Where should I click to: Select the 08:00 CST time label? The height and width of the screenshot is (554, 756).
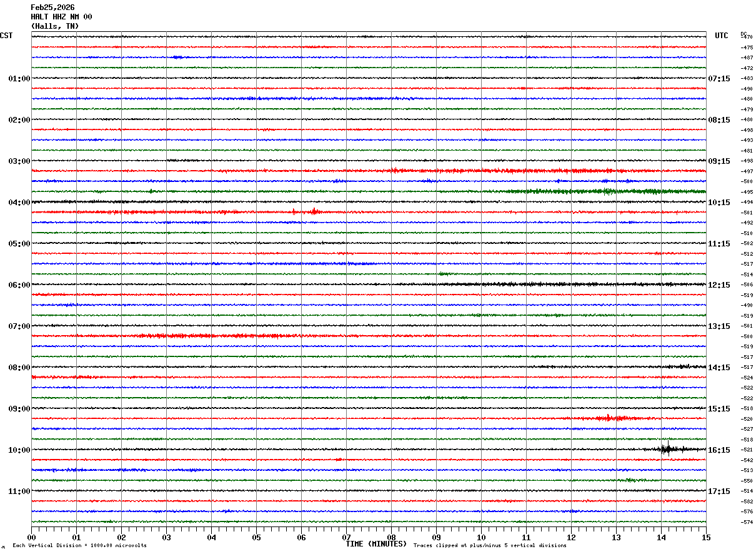19,368
